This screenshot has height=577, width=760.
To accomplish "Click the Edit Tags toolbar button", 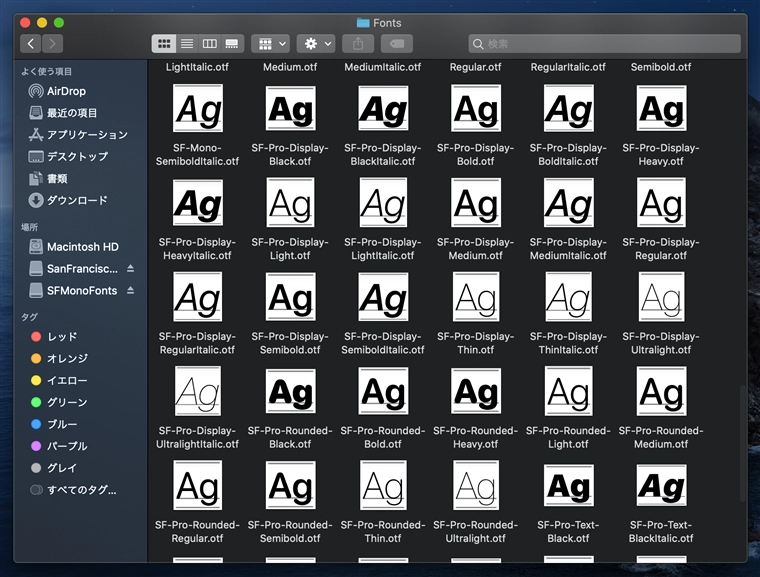I will (x=396, y=44).
